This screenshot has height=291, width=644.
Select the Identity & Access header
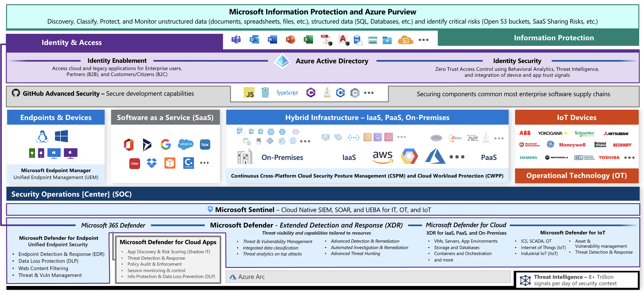click(71, 42)
